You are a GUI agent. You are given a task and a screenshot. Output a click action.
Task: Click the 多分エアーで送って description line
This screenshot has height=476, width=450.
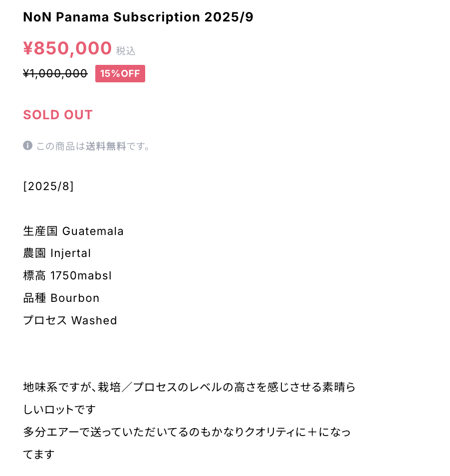187,432
